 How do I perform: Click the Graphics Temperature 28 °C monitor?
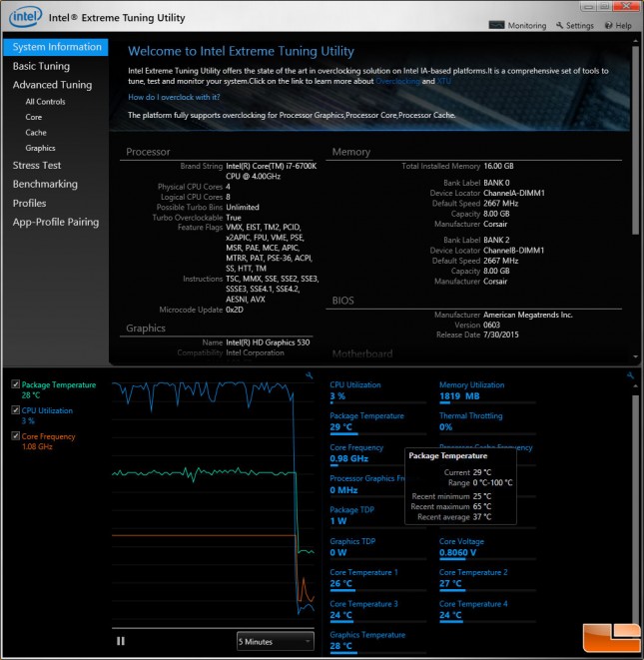377,642
